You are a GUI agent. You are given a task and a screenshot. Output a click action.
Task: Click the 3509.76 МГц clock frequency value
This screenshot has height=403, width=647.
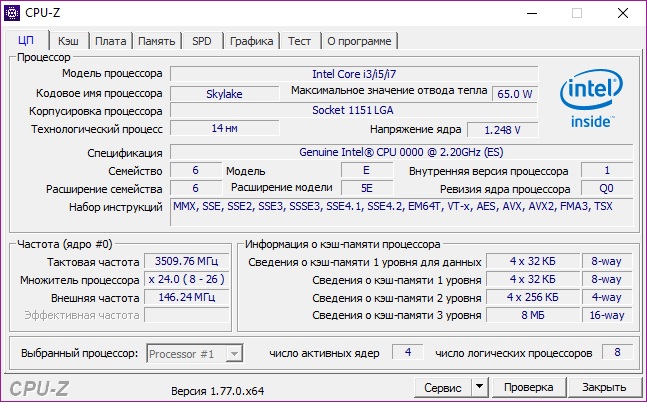click(x=187, y=261)
